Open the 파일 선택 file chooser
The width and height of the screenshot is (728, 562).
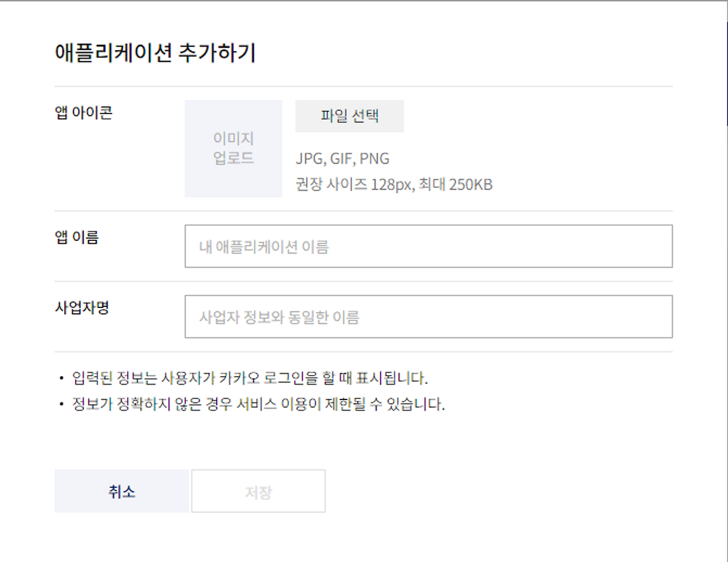[x=349, y=116]
